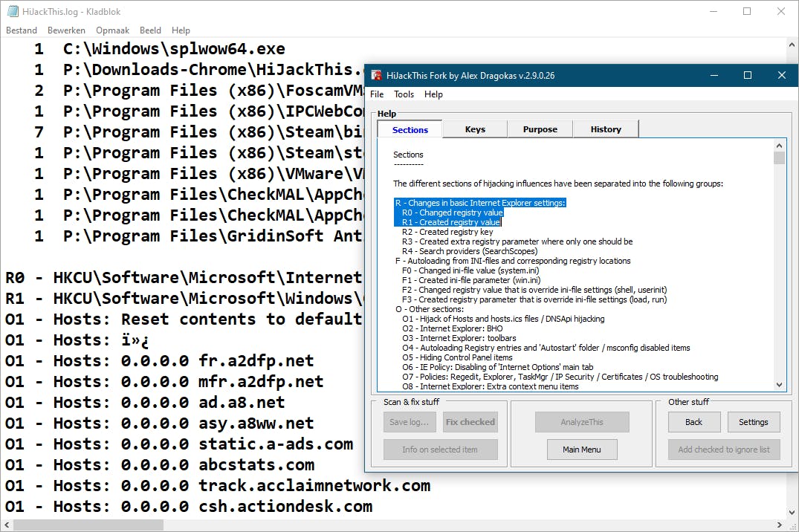Minimize the HiJackThis window

[x=714, y=76]
